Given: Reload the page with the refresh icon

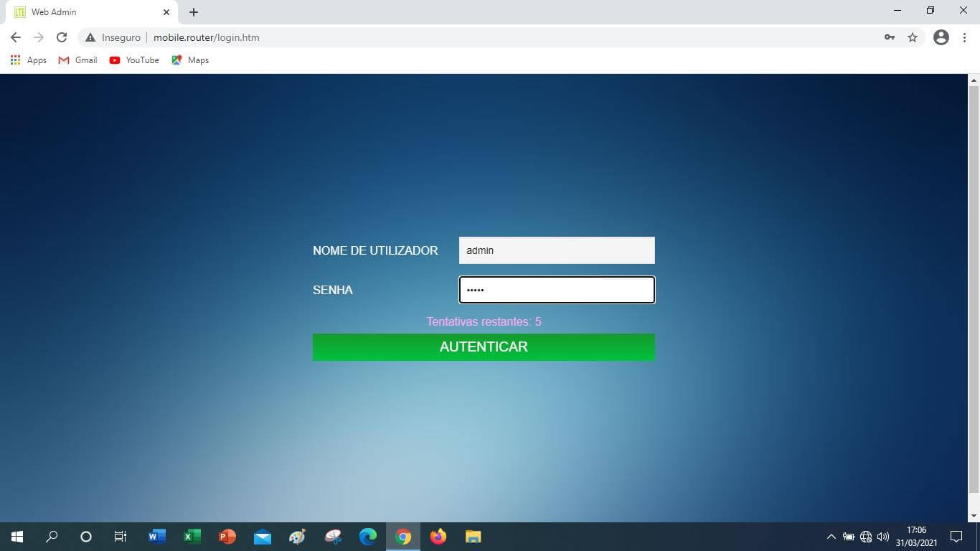Looking at the screenshot, I should pos(62,37).
